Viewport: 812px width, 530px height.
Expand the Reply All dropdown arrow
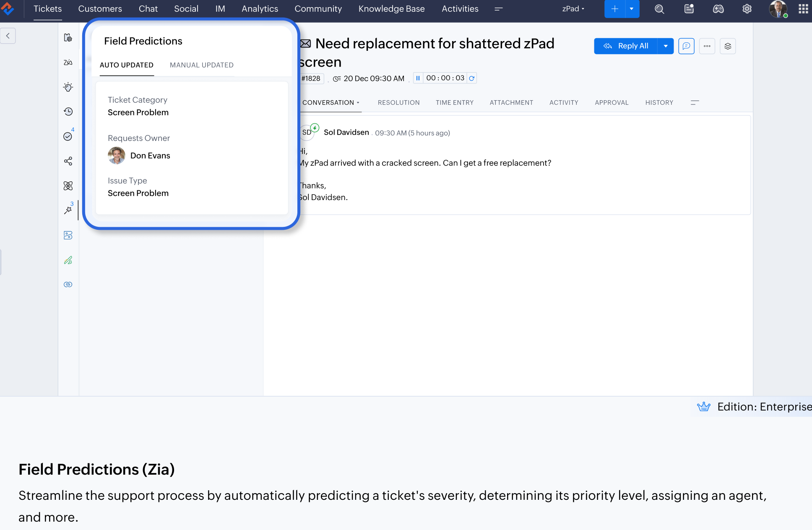[666, 46]
